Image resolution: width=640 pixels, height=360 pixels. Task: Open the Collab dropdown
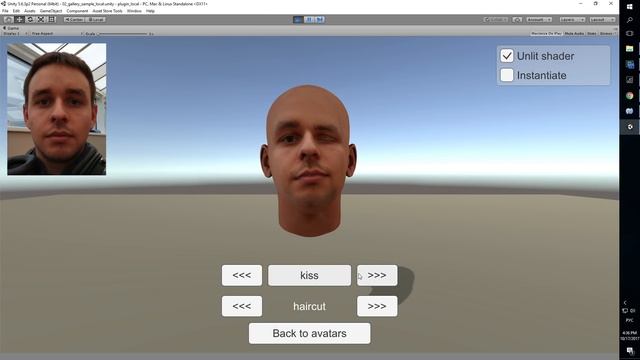pos(496,20)
